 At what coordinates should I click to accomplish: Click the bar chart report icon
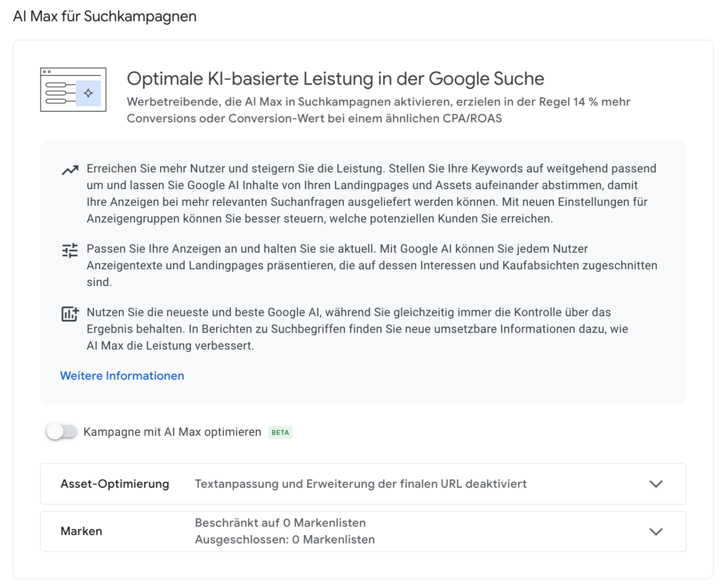coord(70,314)
